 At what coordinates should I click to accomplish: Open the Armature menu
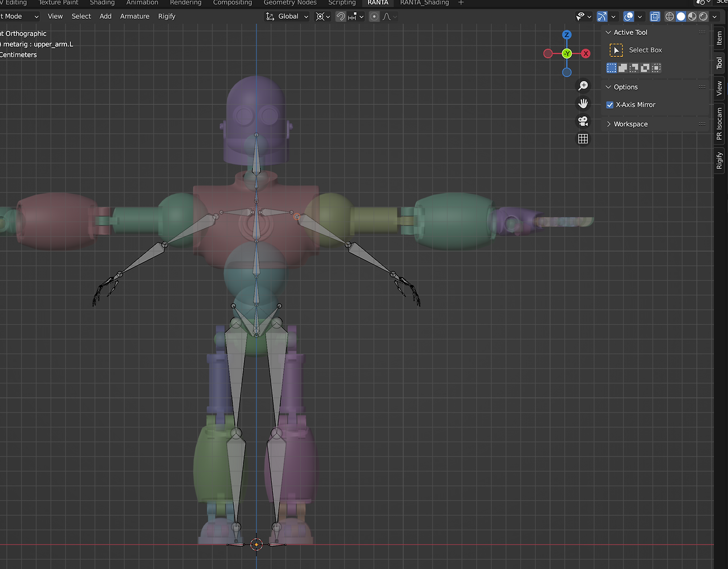(x=135, y=17)
